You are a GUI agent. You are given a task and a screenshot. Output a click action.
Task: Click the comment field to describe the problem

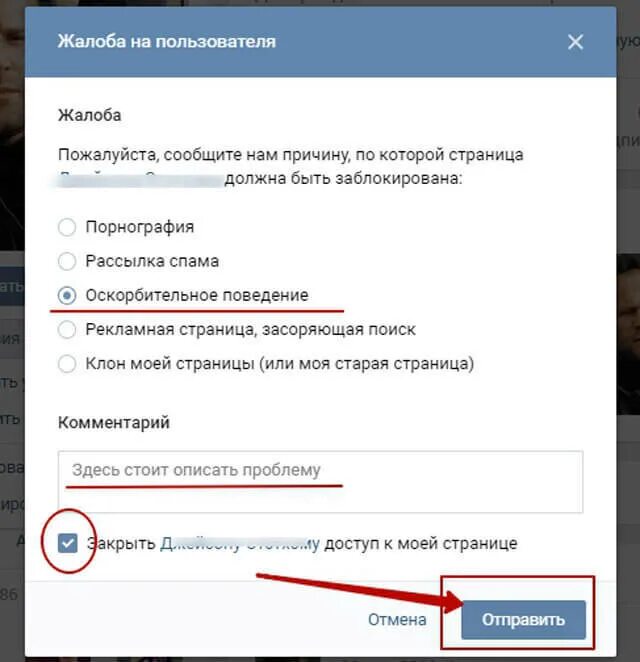[320, 482]
